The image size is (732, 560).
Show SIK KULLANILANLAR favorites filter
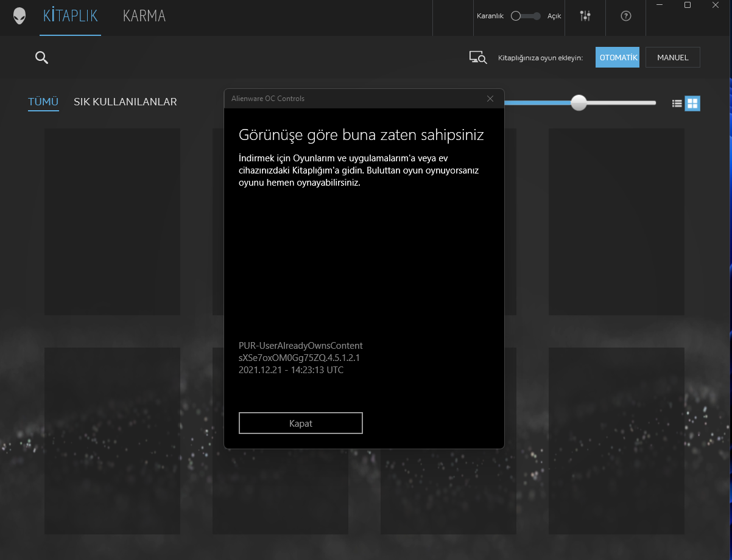coord(125,102)
